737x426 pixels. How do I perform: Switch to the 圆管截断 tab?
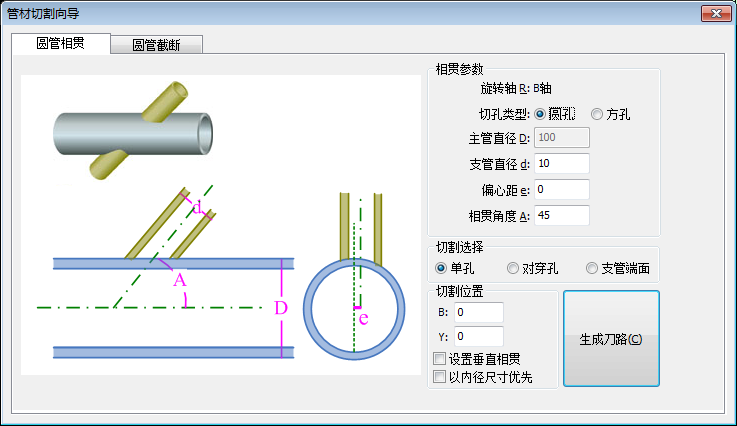157,45
